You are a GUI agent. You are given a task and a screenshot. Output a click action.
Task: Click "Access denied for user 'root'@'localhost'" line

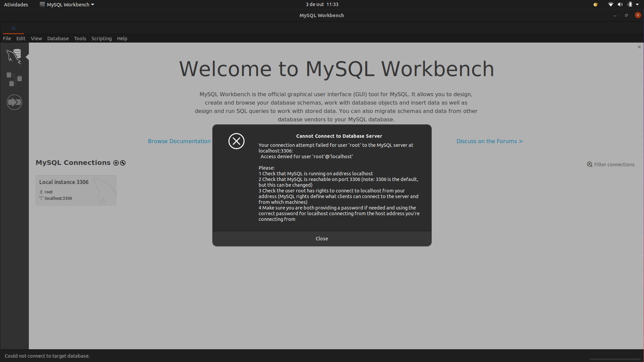point(307,157)
